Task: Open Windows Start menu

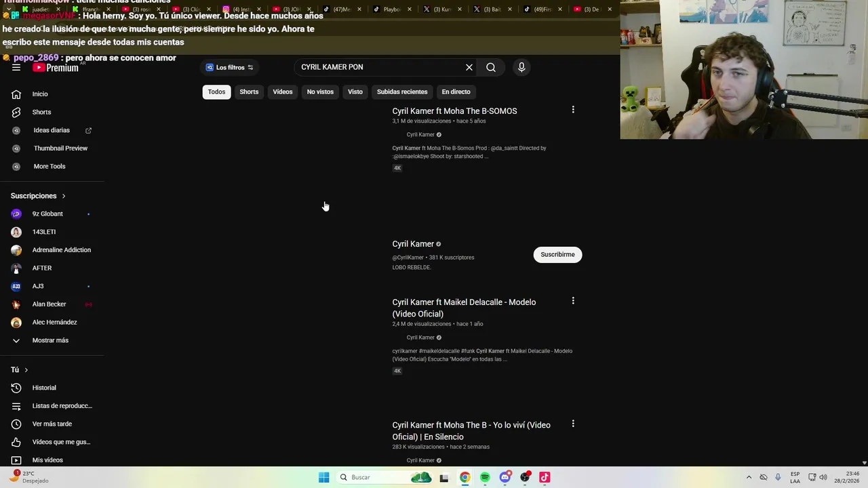Action: pos(324,477)
